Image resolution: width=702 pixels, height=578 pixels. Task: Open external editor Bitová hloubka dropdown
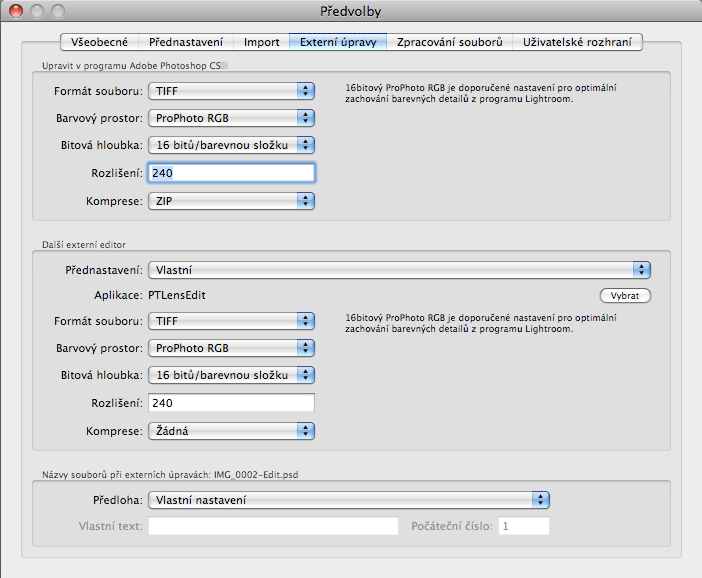(231, 375)
